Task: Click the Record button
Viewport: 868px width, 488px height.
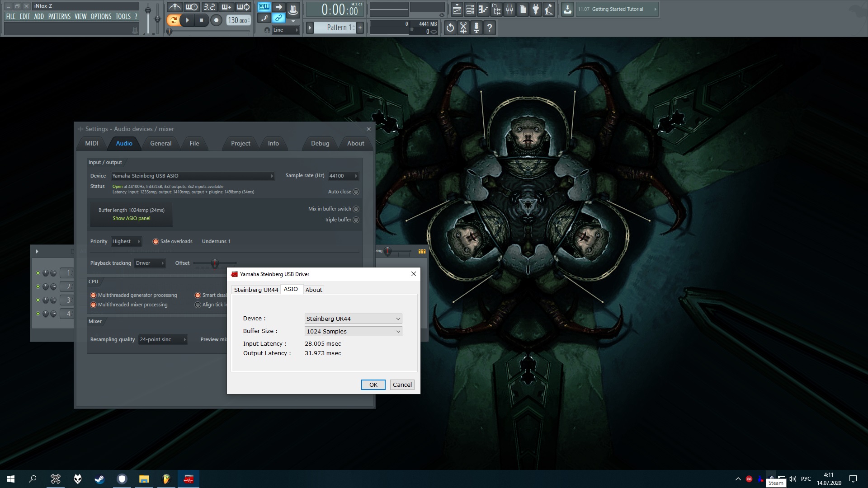Action: tap(216, 20)
